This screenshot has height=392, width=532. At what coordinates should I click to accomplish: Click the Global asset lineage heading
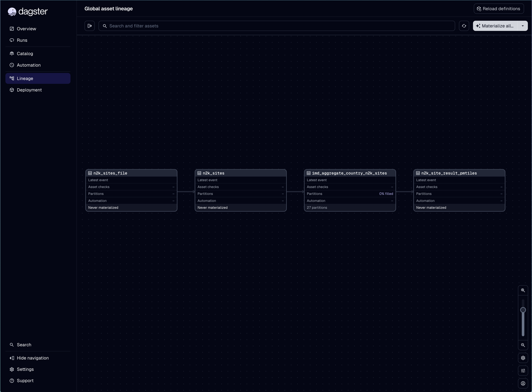pyautogui.click(x=109, y=9)
